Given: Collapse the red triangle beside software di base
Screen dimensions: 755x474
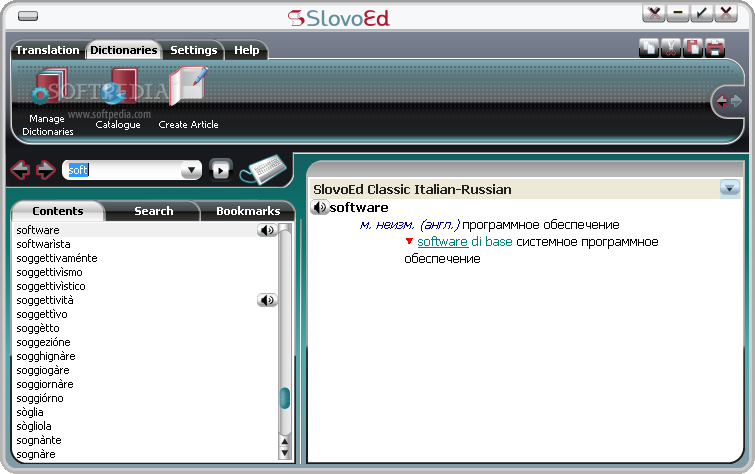Looking at the screenshot, I should tap(409, 241).
